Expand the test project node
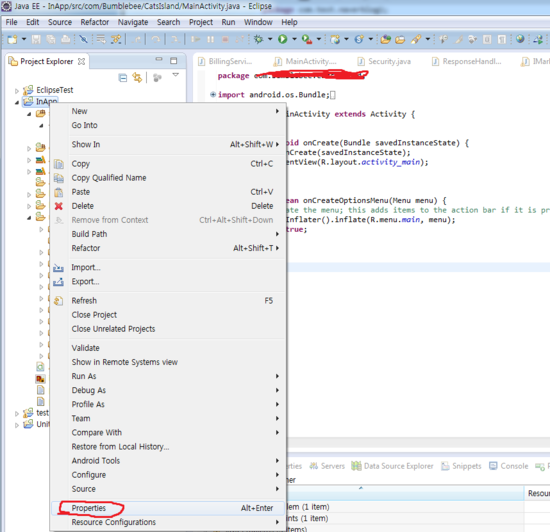This screenshot has height=532, width=550. [16, 414]
